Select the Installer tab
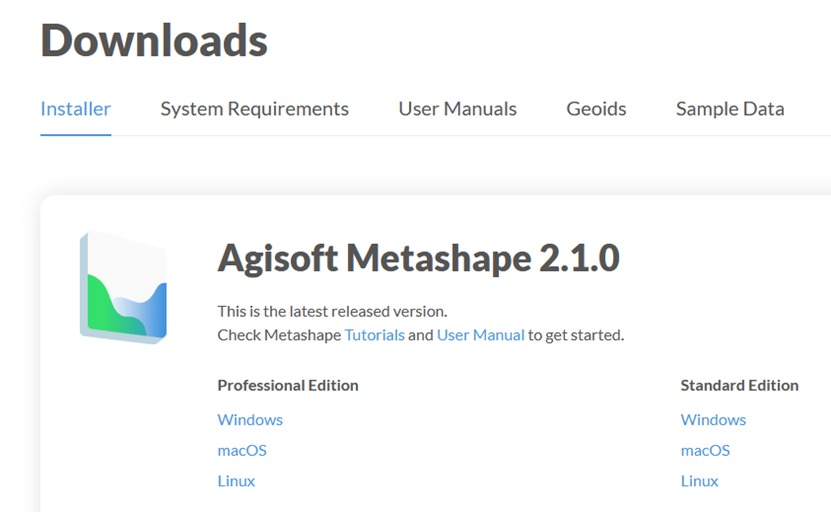The height and width of the screenshot is (512, 831). click(x=76, y=109)
